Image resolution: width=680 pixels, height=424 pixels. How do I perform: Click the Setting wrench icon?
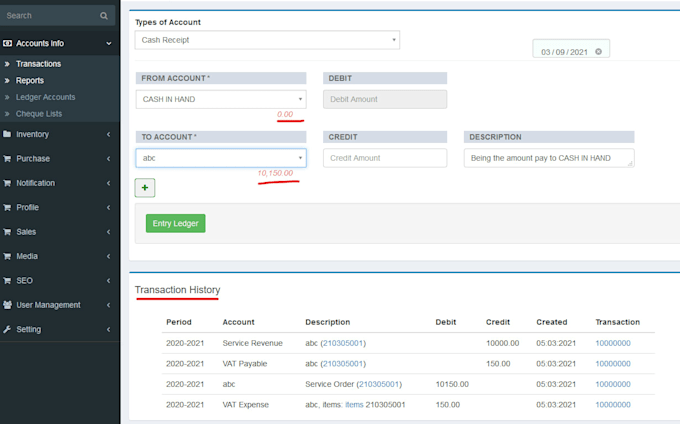click(7, 329)
